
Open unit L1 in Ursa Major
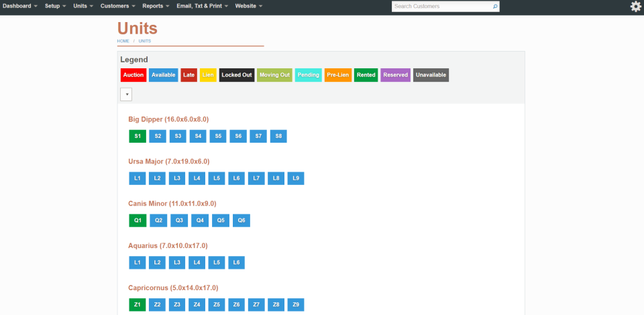pyautogui.click(x=137, y=178)
